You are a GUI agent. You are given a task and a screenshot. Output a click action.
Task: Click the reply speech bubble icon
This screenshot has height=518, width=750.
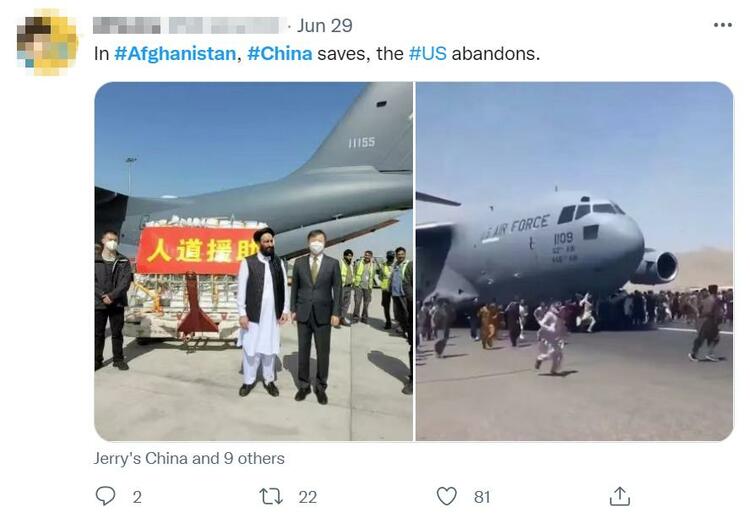[x=105, y=496]
